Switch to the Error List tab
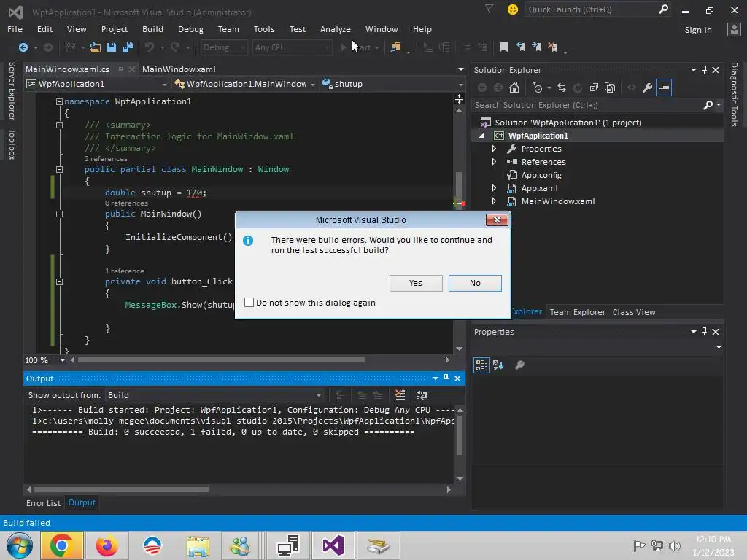This screenshot has width=747, height=560. [43, 503]
